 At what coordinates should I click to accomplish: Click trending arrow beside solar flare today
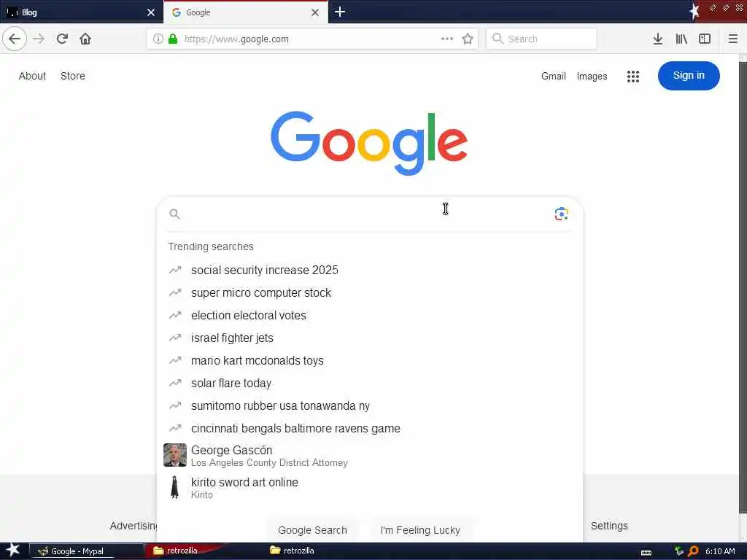[x=175, y=383]
